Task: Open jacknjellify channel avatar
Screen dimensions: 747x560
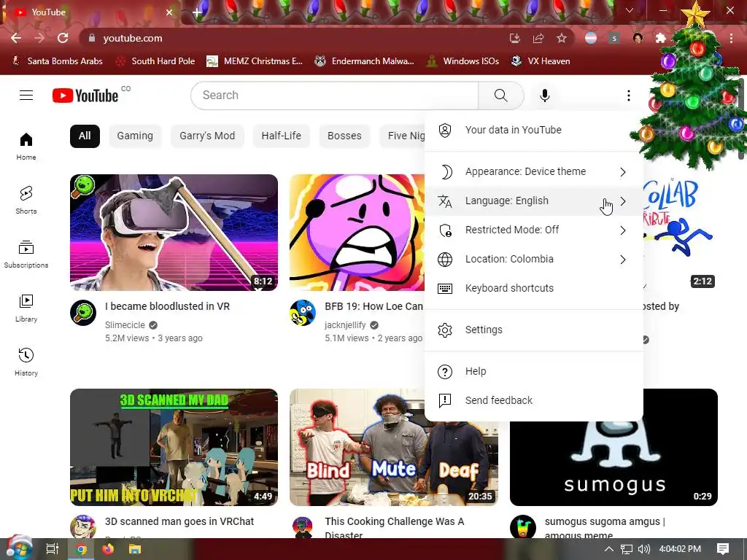Action: (303, 313)
